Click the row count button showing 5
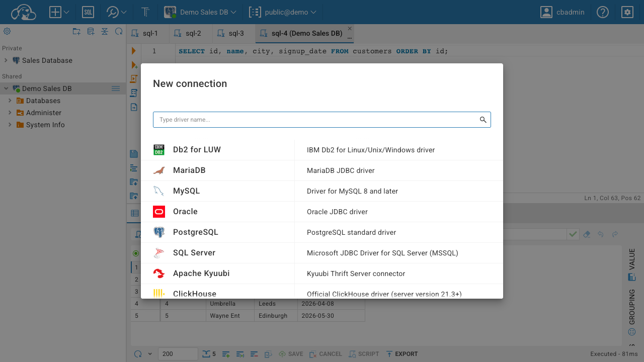Viewport: 644px width, 362px height. pyautogui.click(x=209, y=354)
